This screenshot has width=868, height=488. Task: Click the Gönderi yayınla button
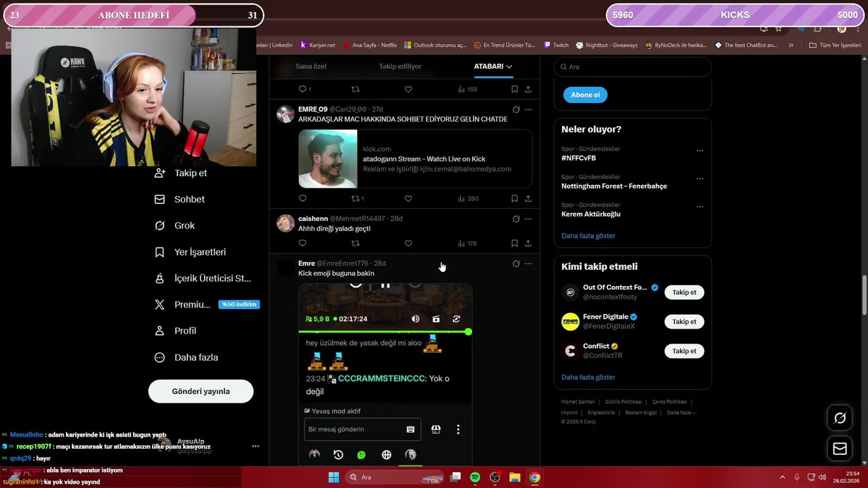click(201, 391)
